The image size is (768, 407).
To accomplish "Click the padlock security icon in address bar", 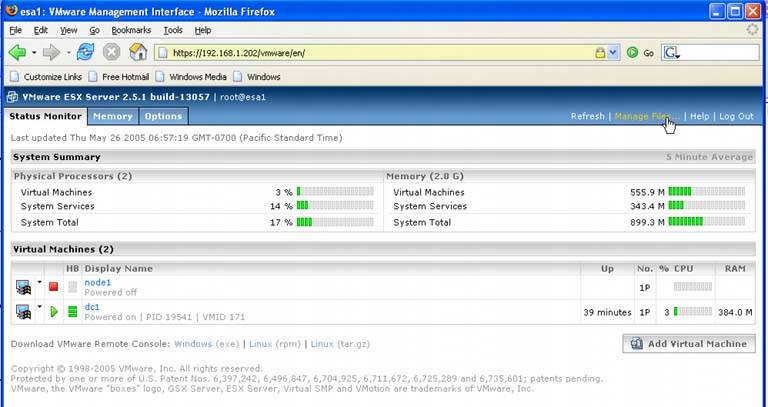I will (x=600, y=53).
